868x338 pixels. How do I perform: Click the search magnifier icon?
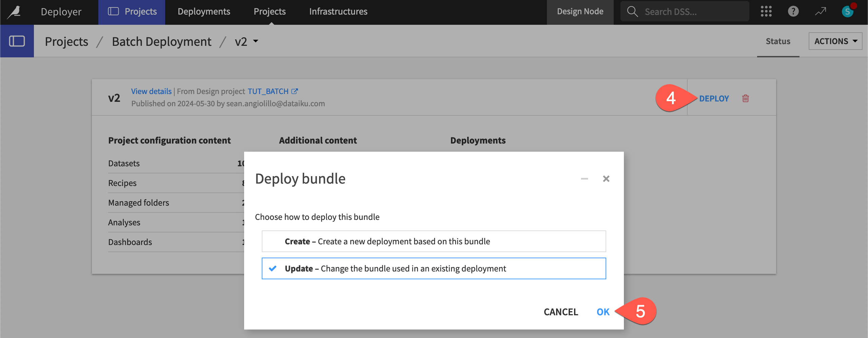pos(632,11)
